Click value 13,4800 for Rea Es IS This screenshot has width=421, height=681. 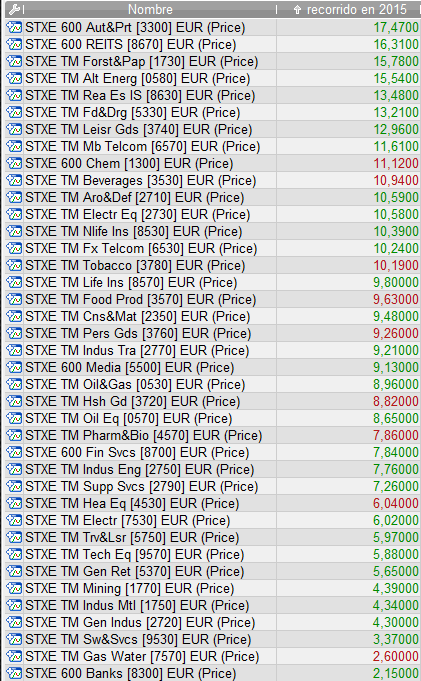(x=396, y=96)
